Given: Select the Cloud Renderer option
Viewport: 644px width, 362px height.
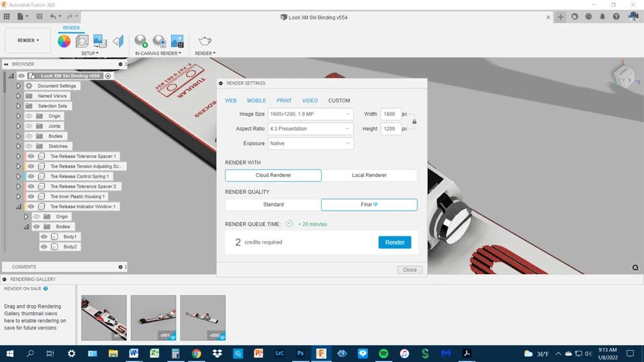Looking at the screenshot, I should (273, 175).
